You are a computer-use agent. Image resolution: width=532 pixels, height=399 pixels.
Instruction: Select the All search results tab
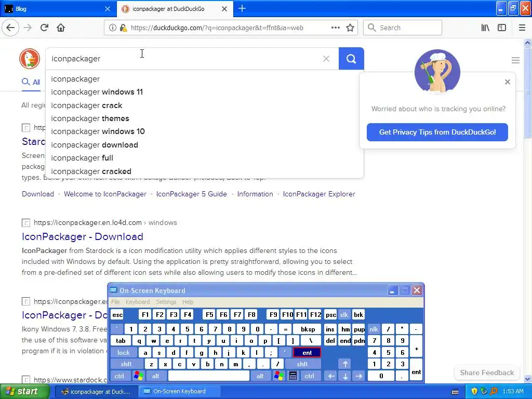pos(31,82)
